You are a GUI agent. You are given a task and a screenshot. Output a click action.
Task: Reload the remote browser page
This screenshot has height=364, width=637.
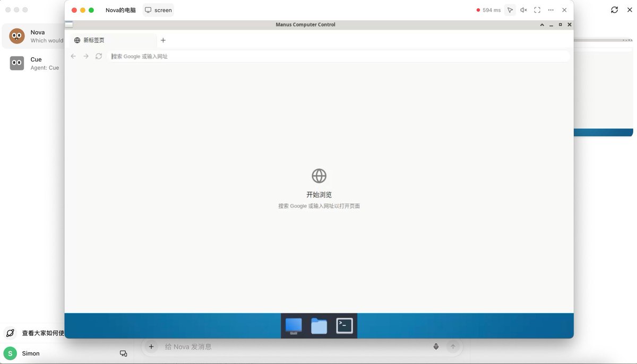pos(99,56)
